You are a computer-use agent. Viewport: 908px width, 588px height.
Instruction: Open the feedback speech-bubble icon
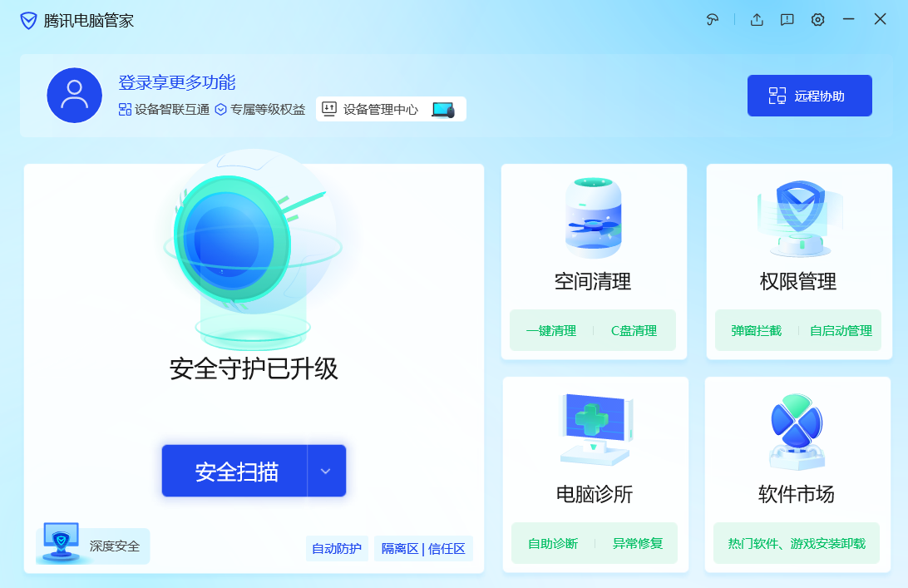pyautogui.click(x=787, y=18)
